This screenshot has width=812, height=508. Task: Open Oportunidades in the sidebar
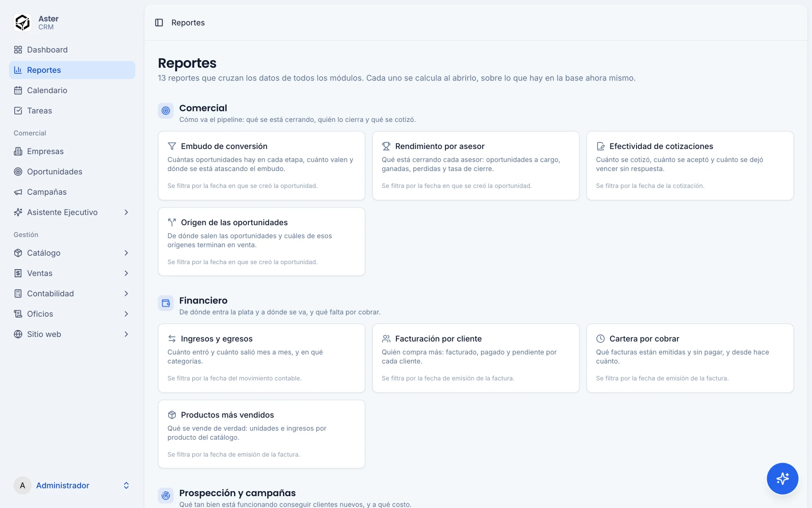click(72, 171)
